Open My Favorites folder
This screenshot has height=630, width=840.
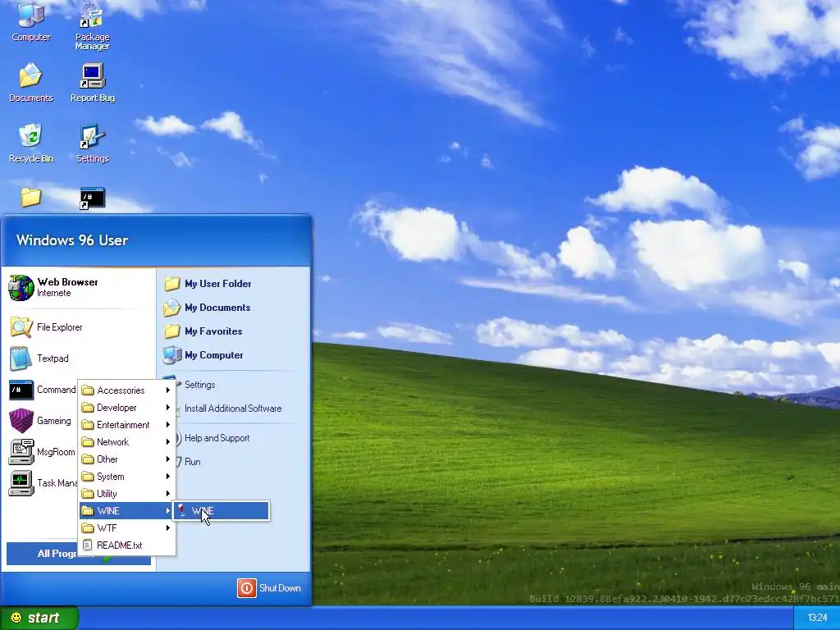233,331
